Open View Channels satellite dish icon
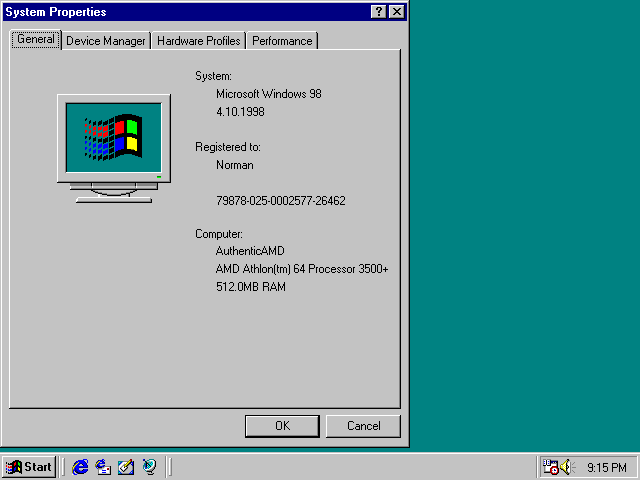Viewport: 640px width, 480px height. click(x=149, y=467)
